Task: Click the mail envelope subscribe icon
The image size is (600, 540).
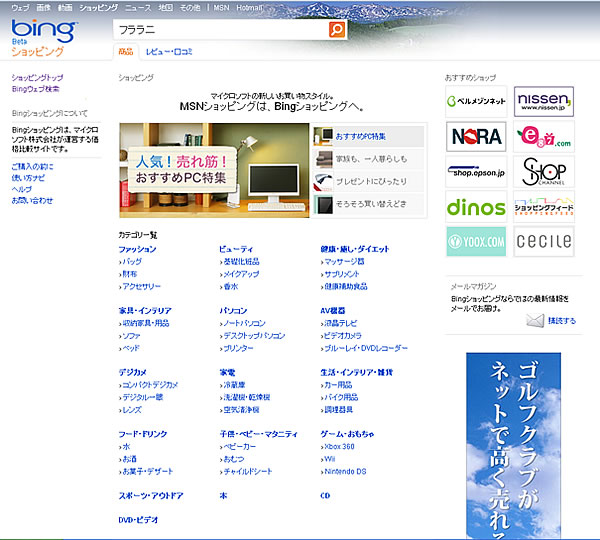Action: tap(535, 320)
